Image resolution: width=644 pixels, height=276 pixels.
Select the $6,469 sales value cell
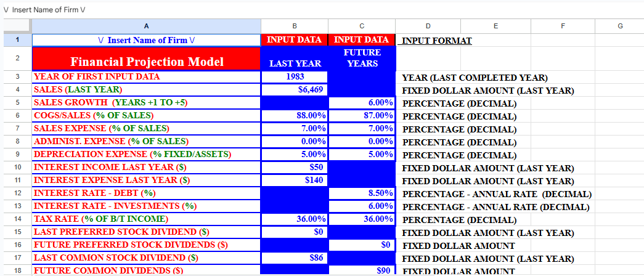point(294,90)
